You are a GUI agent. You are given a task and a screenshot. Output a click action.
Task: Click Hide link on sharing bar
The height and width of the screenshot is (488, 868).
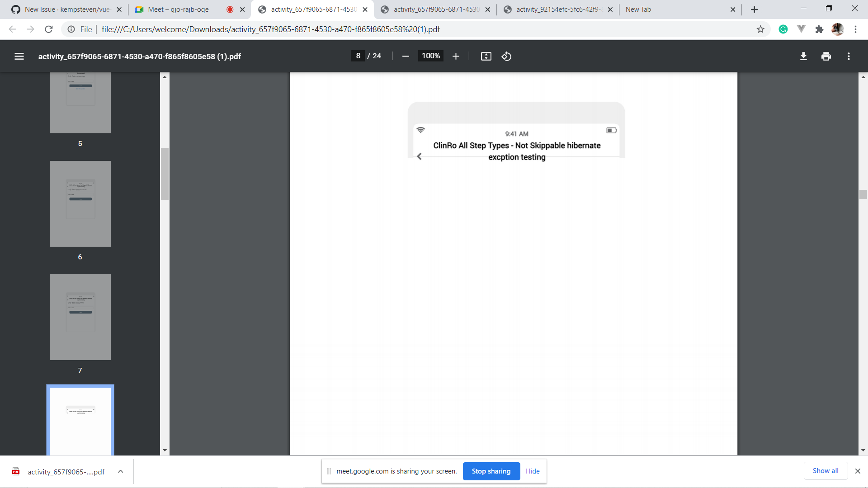(533, 471)
